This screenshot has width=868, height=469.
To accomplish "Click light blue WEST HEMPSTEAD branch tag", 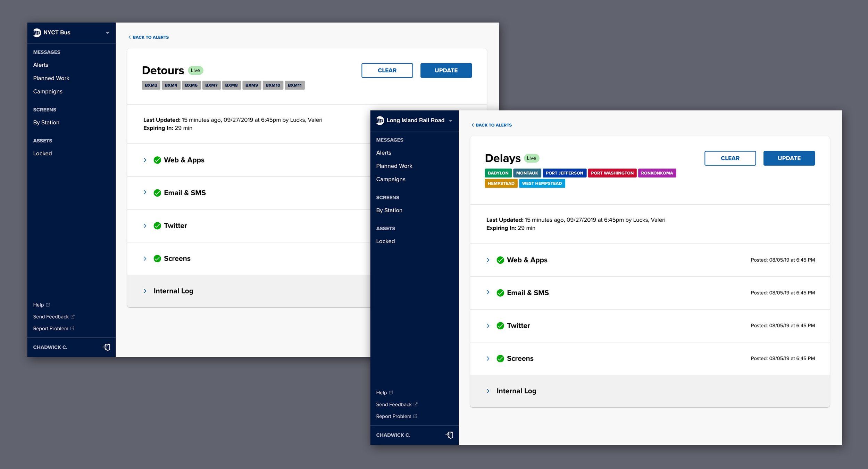I will pyautogui.click(x=542, y=184).
